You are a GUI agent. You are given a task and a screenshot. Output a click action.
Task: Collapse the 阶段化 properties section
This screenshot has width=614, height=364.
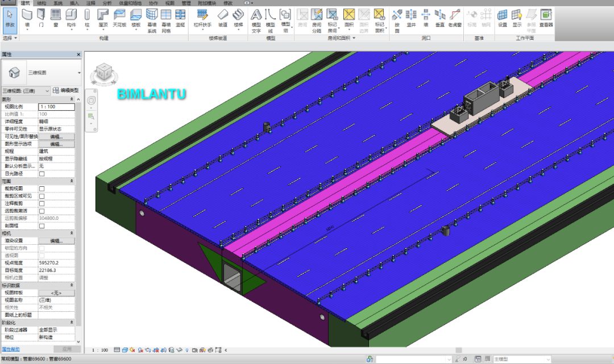(x=72, y=323)
